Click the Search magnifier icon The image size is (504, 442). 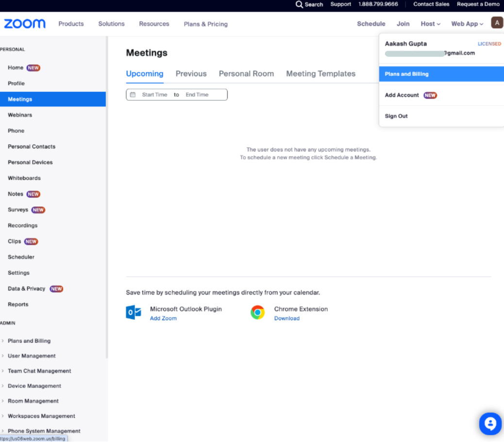299,4
